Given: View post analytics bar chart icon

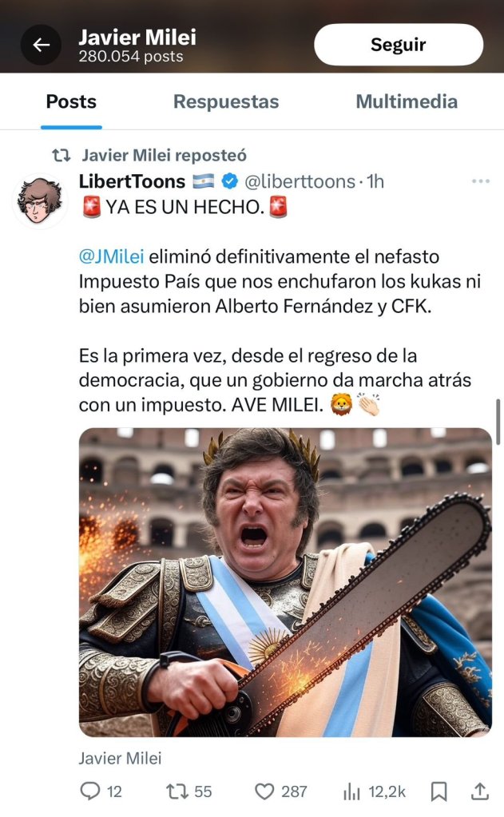Looking at the screenshot, I should point(351,792).
